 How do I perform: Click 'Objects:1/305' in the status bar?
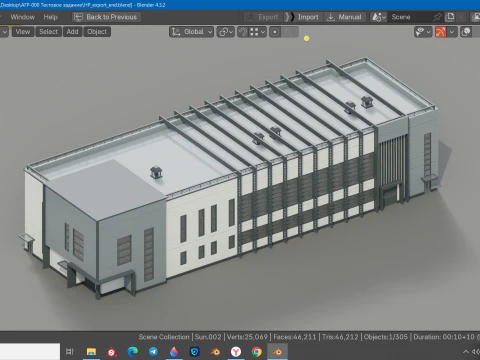click(386, 337)
